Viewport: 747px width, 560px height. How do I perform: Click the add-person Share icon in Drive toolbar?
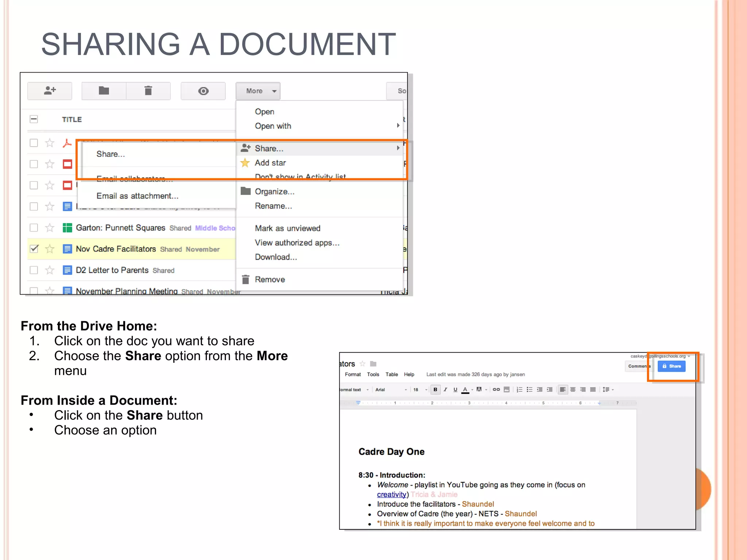click(50, 91)
